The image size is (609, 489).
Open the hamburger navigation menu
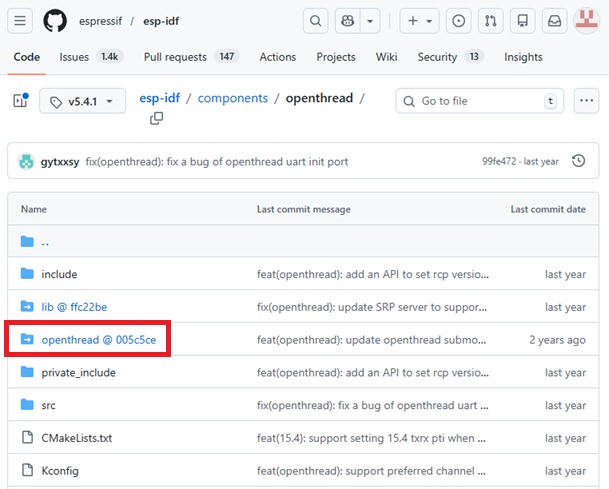pos(20,21)
